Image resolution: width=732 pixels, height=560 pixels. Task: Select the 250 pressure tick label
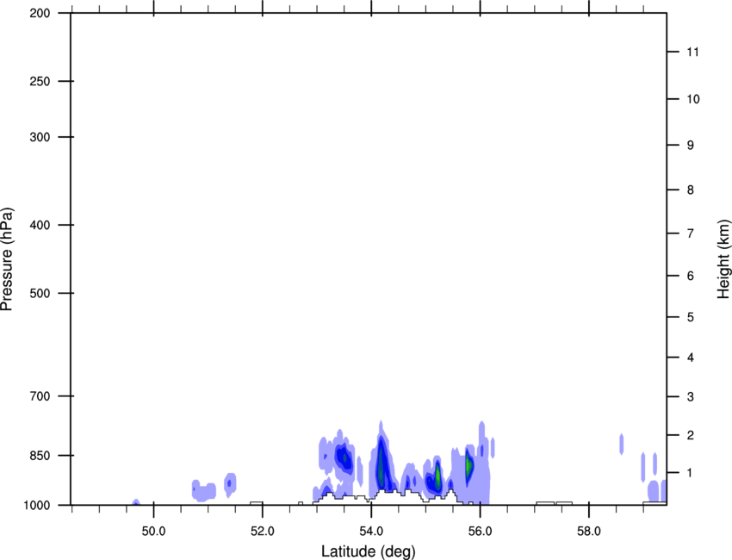coord(40,81)
